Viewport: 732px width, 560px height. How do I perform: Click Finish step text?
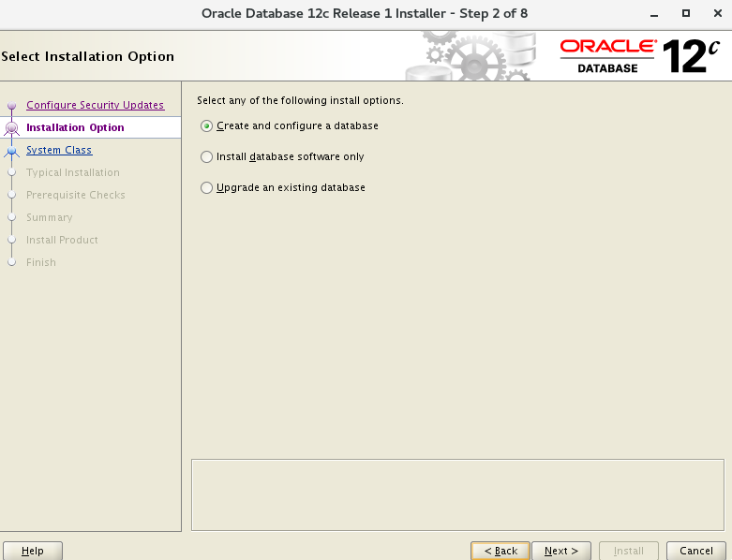point(41,262)
